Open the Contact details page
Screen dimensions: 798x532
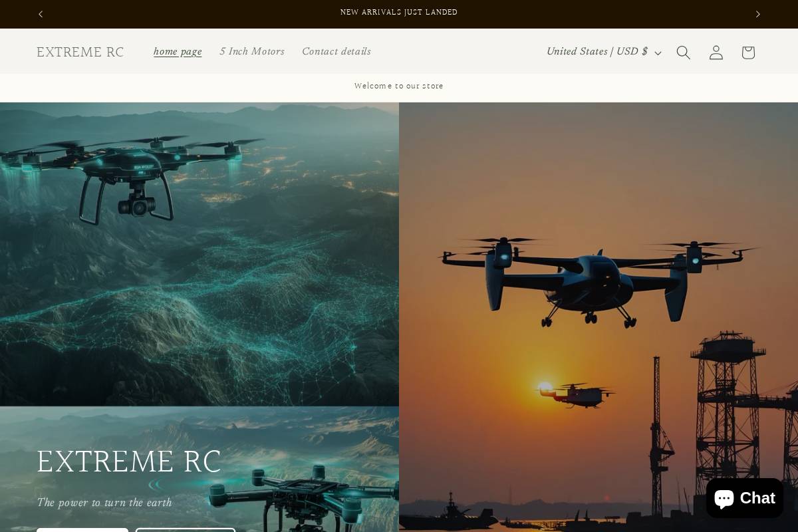point(336,51)
